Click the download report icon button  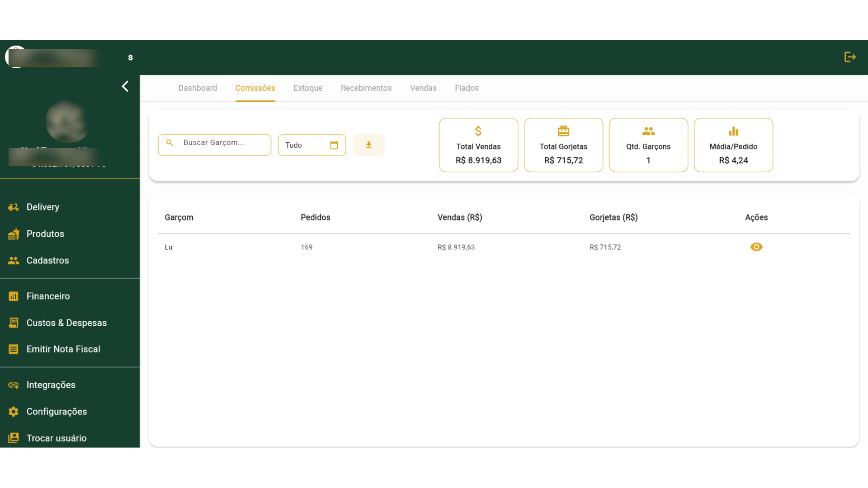click(368, 145)
